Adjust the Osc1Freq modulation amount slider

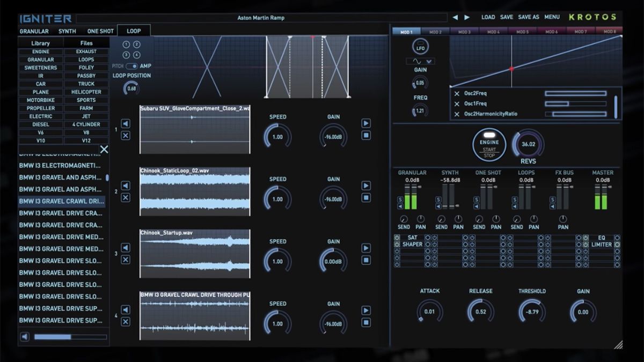[x=575, y=104]
